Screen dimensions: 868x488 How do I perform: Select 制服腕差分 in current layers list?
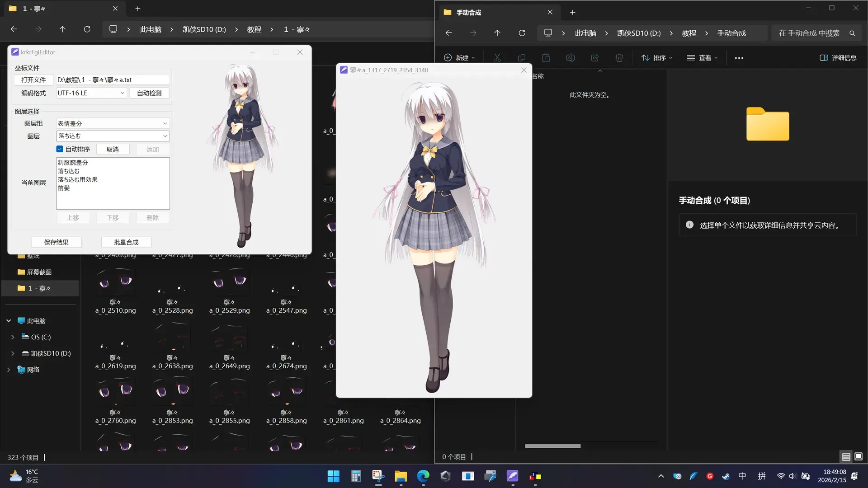click(x=73, y=163)
